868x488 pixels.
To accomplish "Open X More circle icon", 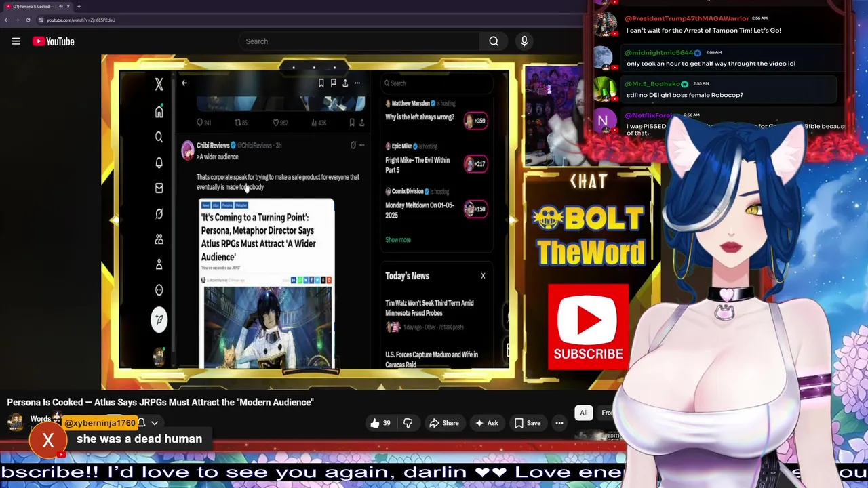I will pyautogui.click(x=159, y=290).
